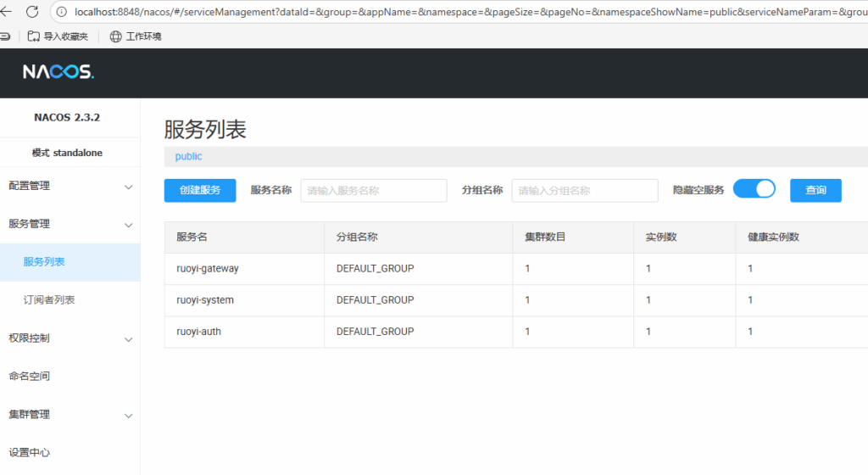Click the 查询 search button
This screenshot has width=868, height=475.
click(x=815, y=191)
